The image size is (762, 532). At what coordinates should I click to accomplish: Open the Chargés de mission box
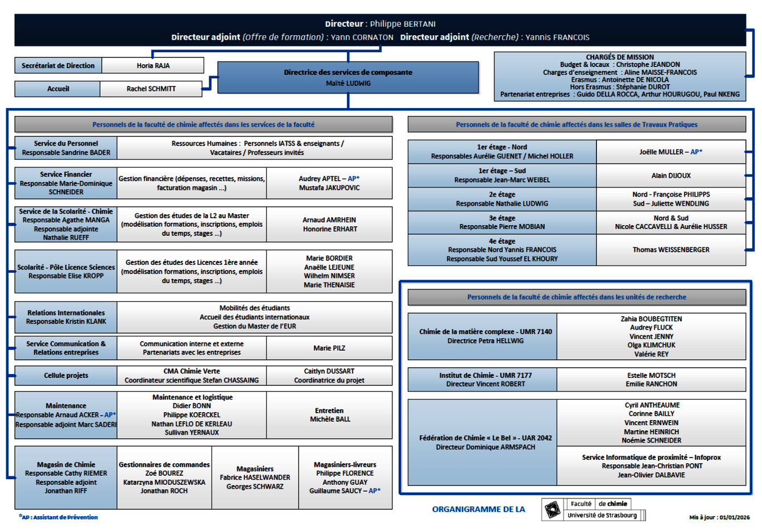(620, 76)
